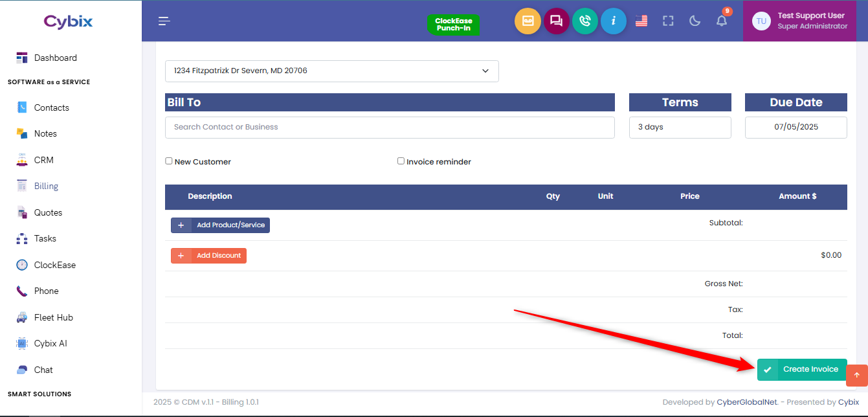Click the Due Date field 07/05/2025
Image resolution: width=868 pixels, height=417 pixels.
[x=796, y=127]
